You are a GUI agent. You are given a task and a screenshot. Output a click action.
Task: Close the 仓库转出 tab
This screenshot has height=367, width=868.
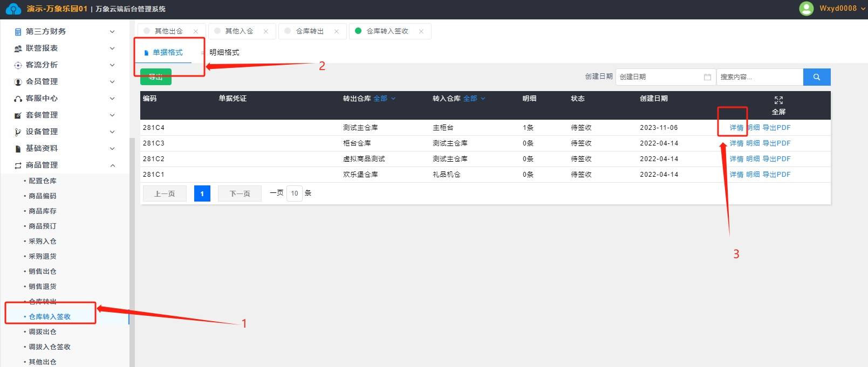point(337,31)
